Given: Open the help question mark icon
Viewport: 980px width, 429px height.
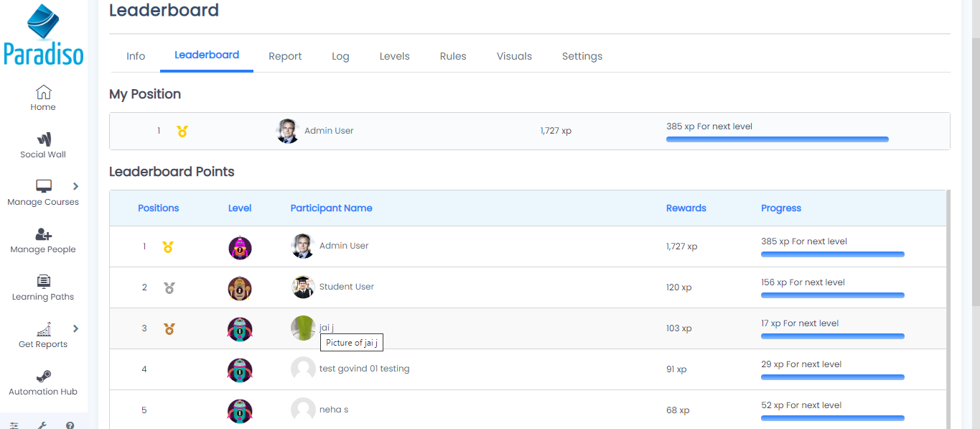Looking at the screenshot, I should tap(70, 425).
